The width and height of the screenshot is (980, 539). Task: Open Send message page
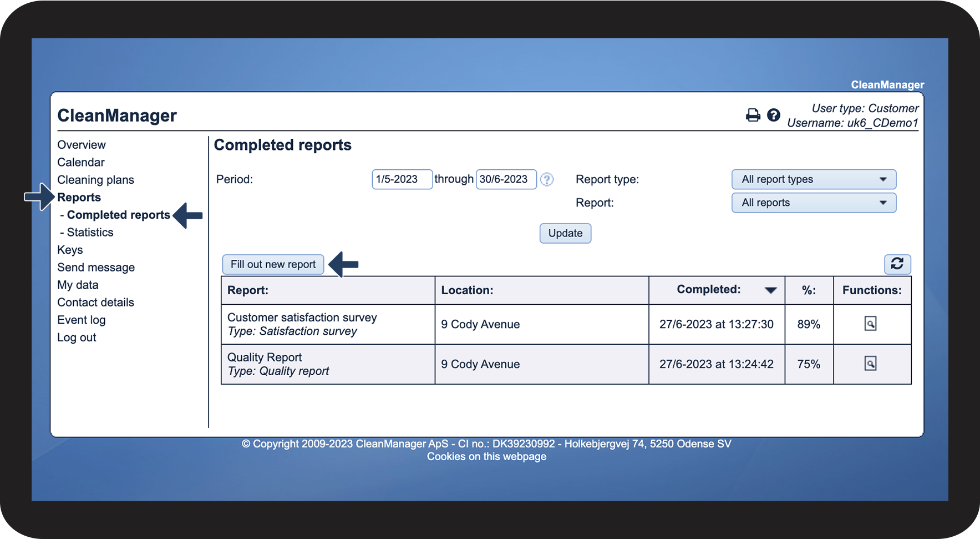pyautogui.click(x=96, y=268)
